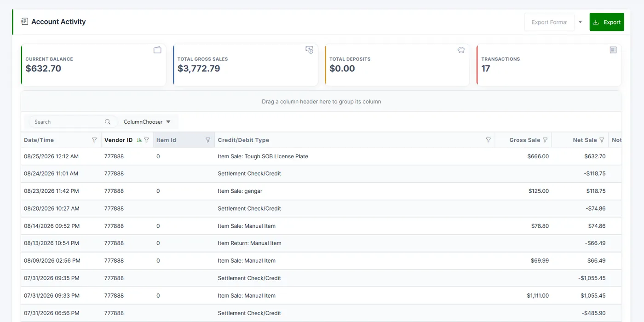Open the Export Format dropdown arrow

coord(580,22)
